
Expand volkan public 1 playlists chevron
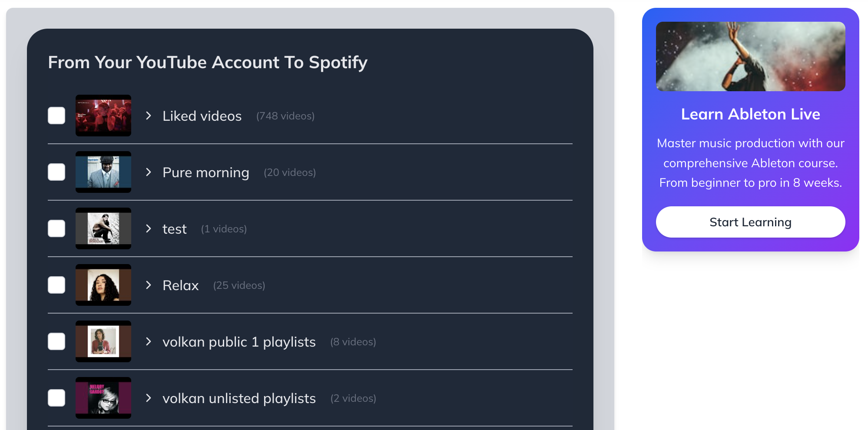(149, 341)
